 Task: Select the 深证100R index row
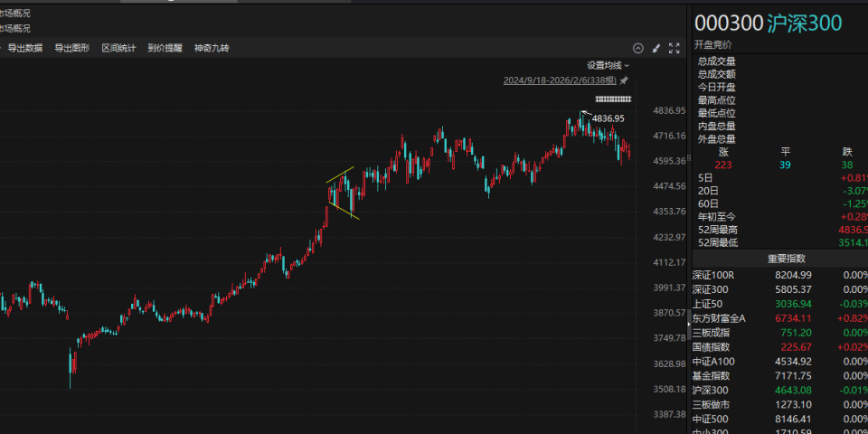[780, 275]
